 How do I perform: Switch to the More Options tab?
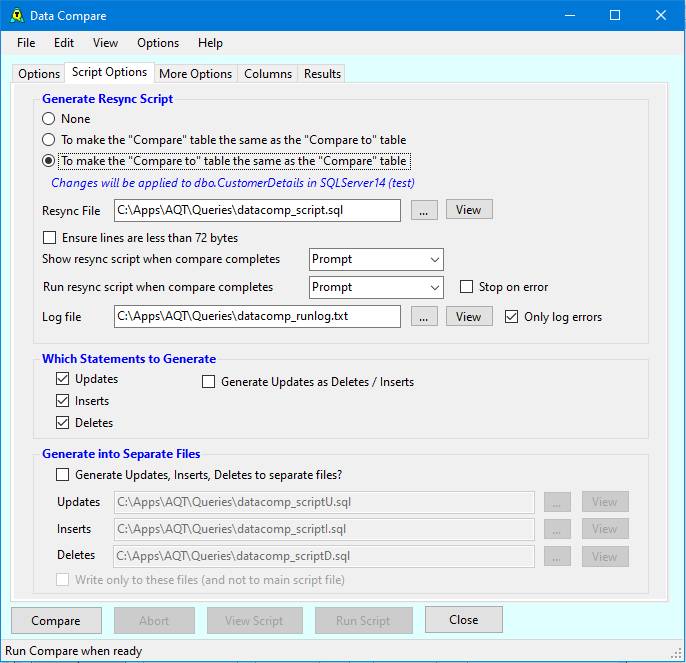(x=195, y=74)
